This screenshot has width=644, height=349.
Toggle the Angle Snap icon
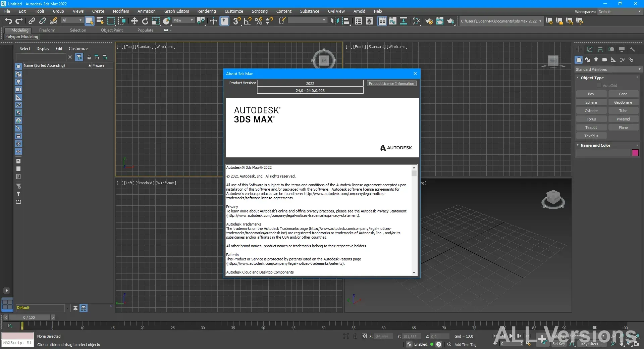click(x=248, y=21)
